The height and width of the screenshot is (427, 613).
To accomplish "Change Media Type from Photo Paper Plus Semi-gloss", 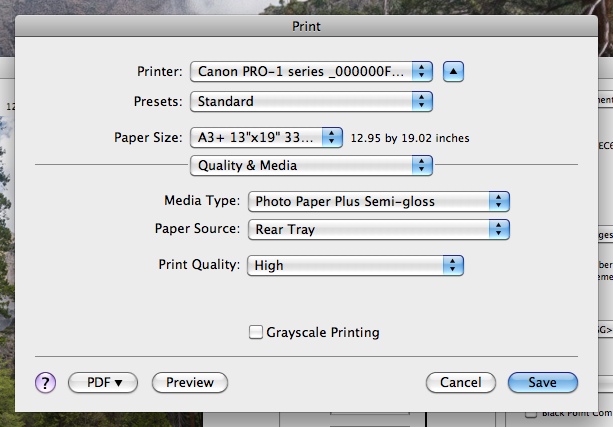I will click(x=378, y=201).
